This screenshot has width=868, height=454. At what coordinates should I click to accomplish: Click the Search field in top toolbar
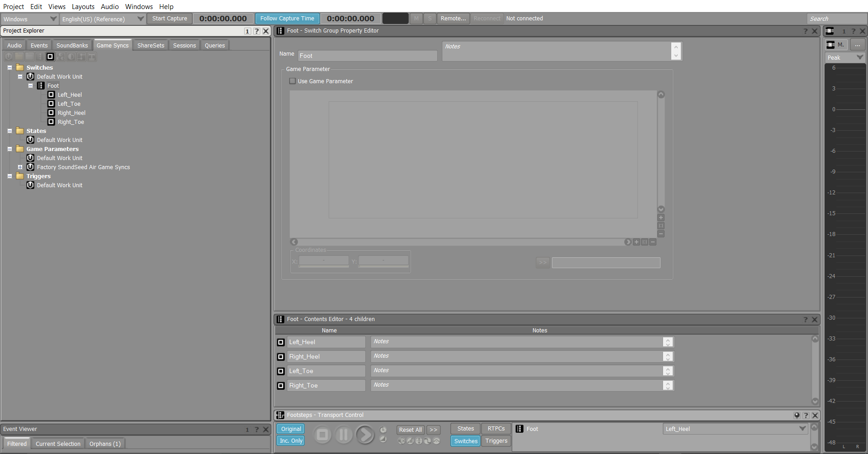[836, 19]
